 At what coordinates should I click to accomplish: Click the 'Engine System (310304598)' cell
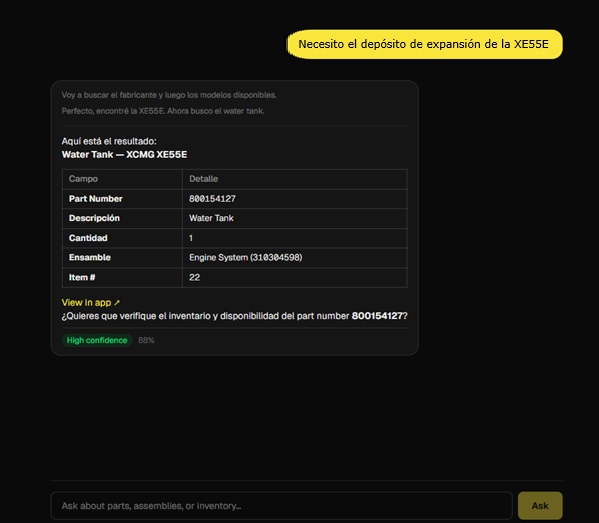[295, 257]
